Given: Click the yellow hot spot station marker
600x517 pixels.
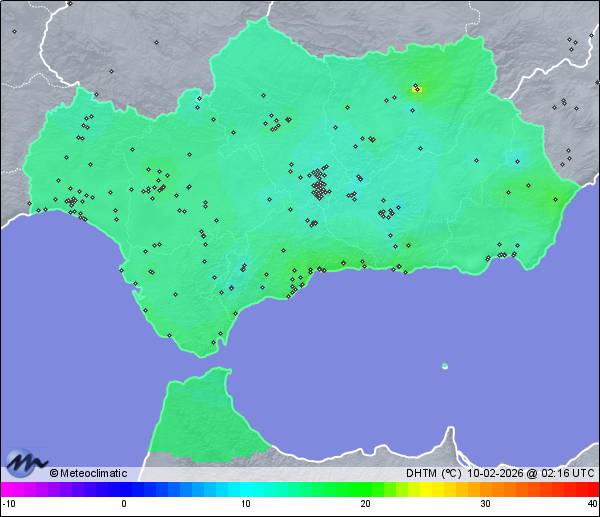Looking at the screenshot, I should tap(417, 89).
